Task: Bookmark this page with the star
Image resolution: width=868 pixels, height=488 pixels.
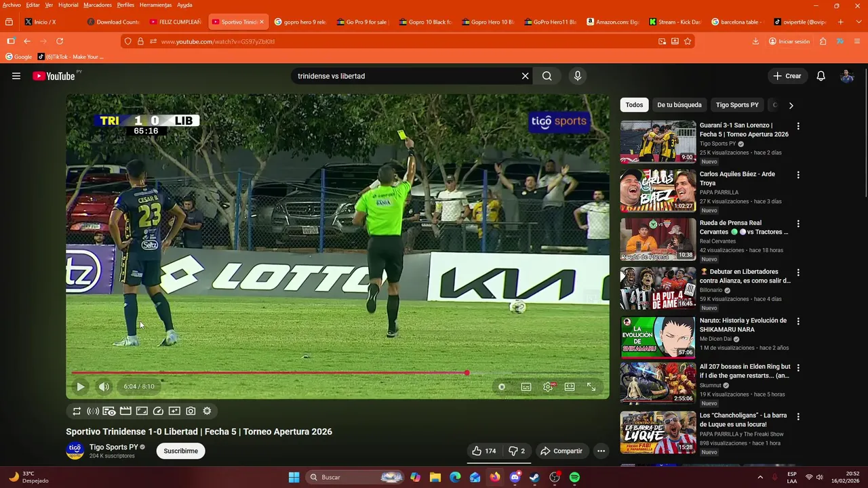Action: tap(688, 41)
